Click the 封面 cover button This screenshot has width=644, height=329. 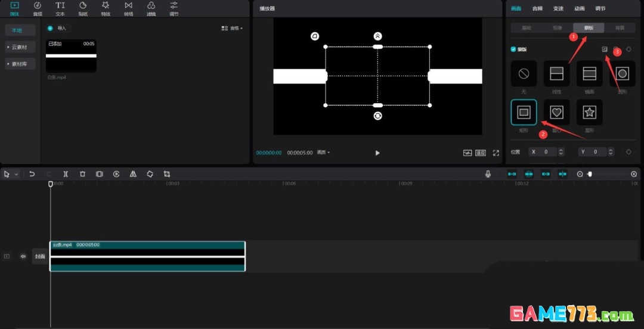(x=40, y=256)
